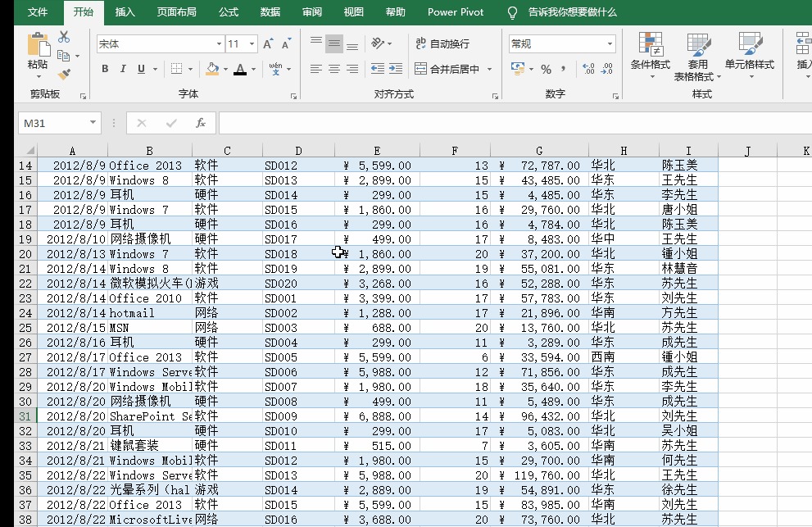Open the 常规 number format dropdown
The width and height of the screenshot is (812, 527).
pyautogui.click(x=610, y=43)
